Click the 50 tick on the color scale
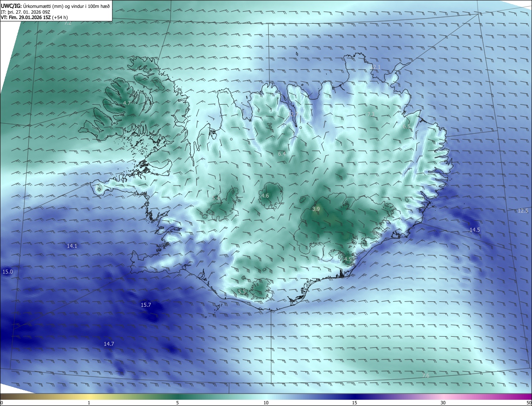 pos(529,403)
